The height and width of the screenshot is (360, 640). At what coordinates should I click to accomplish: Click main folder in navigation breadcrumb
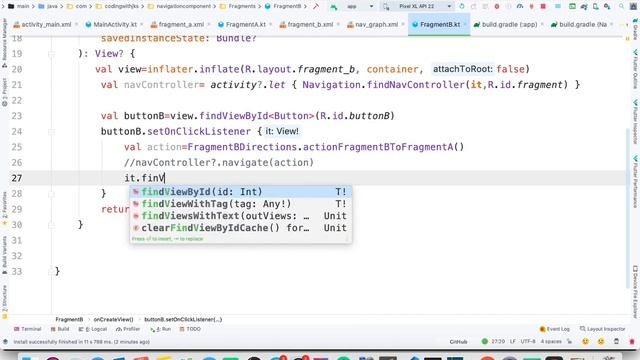pyautogui.click(x=19, y=7)
